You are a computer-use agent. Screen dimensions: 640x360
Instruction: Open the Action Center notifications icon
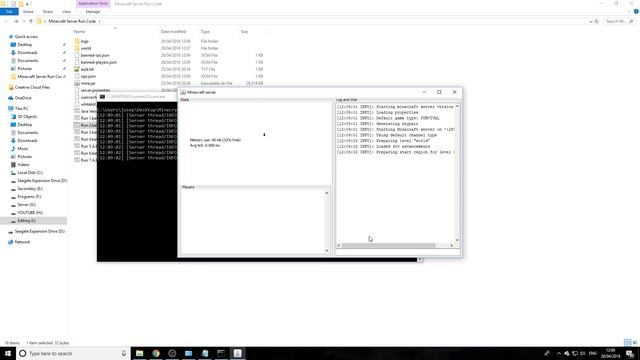tap(630, 353)
